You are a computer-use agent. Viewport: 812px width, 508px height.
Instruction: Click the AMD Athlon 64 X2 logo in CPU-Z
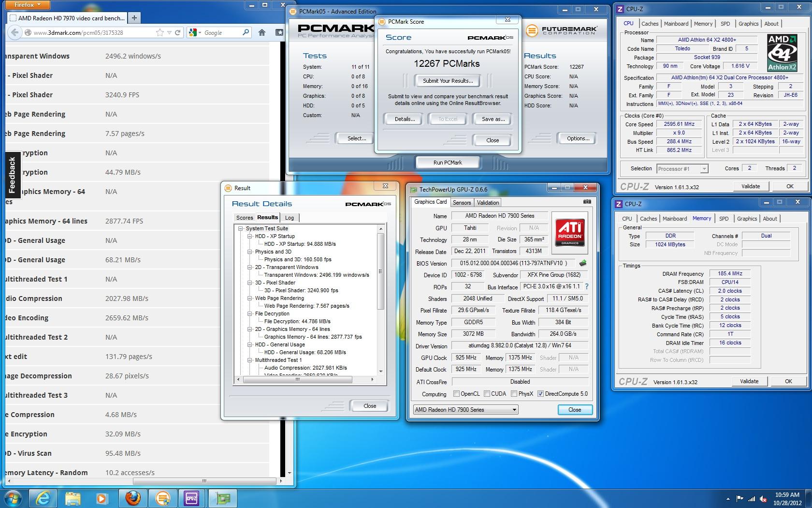(782, 53)
